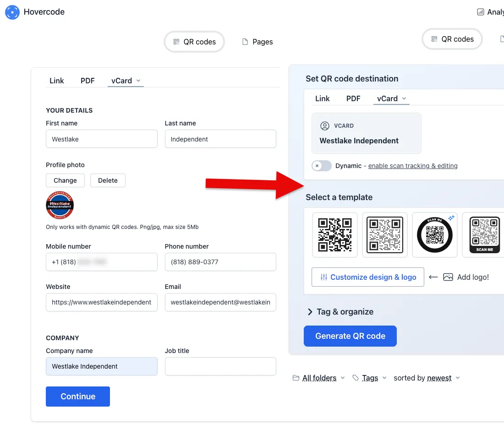Click QR codes grid icon in right nav
This screenshot has width=504, height=424.
tap(434, 39)
